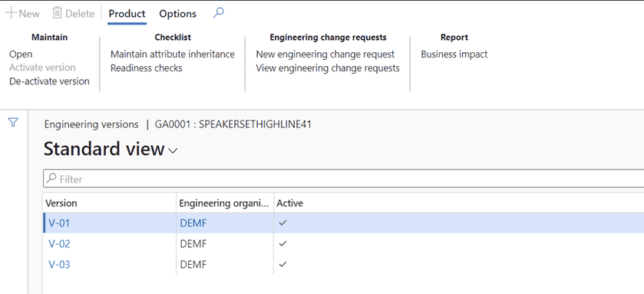Open version link V-02
644x294 pixels.
59,244
